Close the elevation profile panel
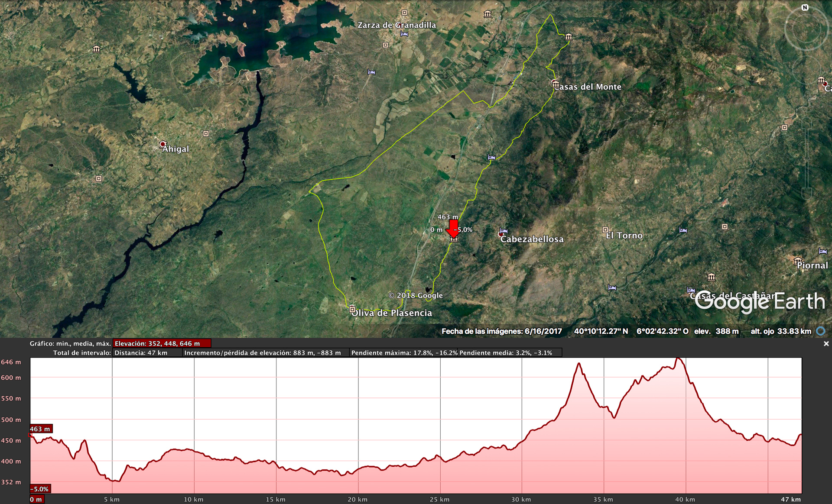 tap(826, 344)
